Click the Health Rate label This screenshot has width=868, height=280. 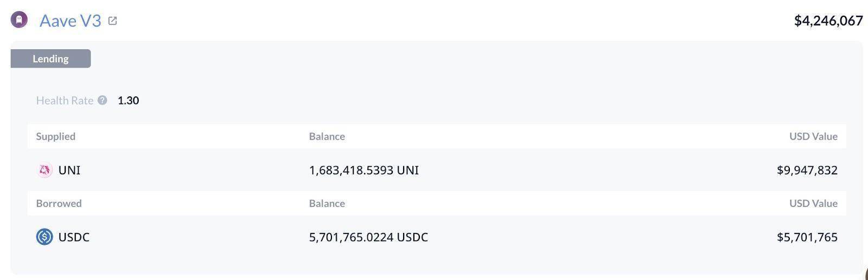(x=65, y=100)
